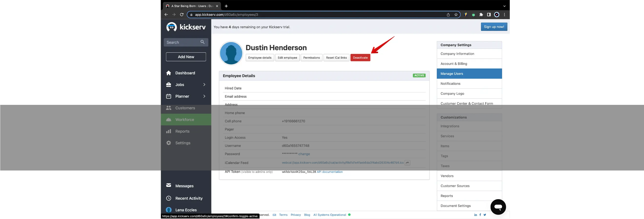Viewport: 644px width, 219px height.
Task: Open Customer Center & Contact Form
Action: [x=469, y=103]
